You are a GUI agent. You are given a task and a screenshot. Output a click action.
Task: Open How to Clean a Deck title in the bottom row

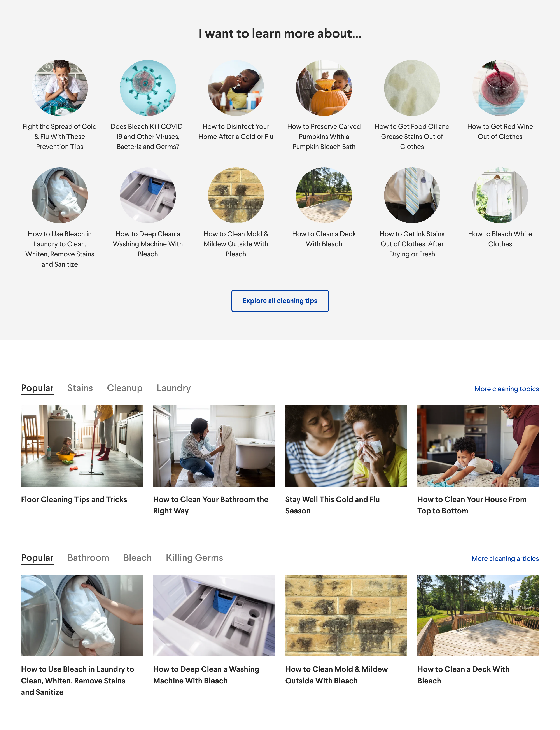463,675
